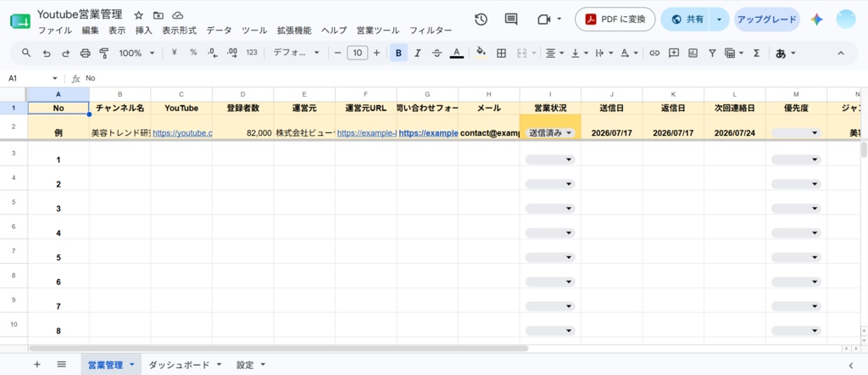The height and width of the screenshot is (375, 868).
Task: Decrease font size with minus
Action: coord(337,53)
